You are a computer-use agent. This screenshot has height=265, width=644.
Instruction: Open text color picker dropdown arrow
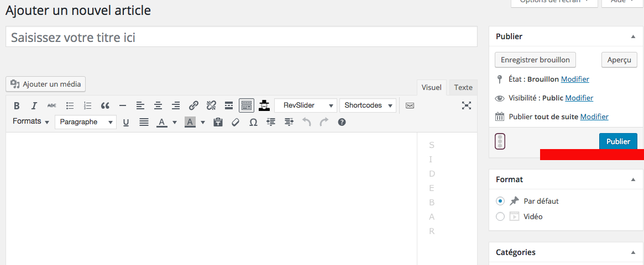point(175,123)
